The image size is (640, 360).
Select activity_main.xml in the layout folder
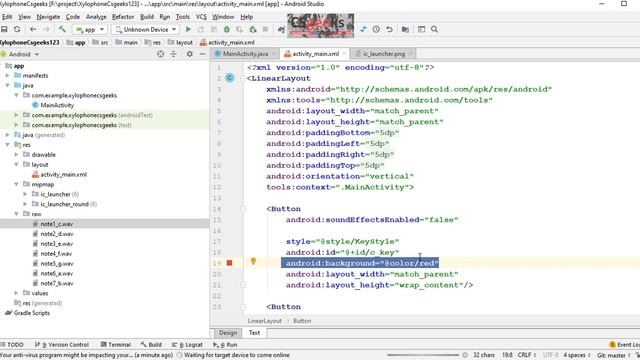coord(63,175)
